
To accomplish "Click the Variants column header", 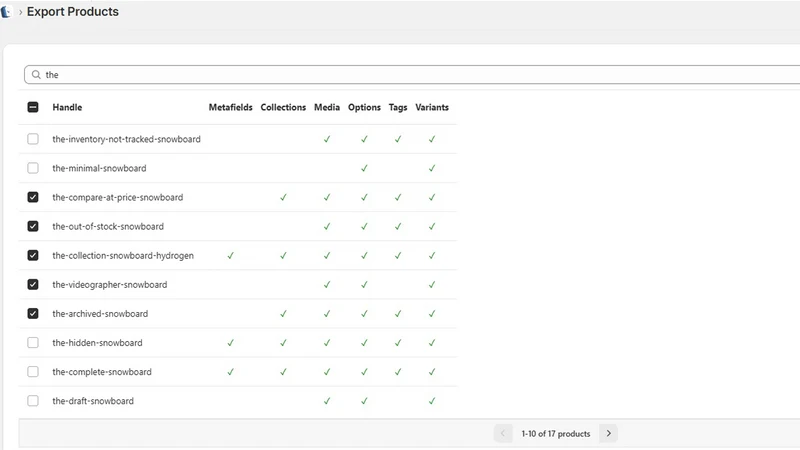I will point(432,107).
